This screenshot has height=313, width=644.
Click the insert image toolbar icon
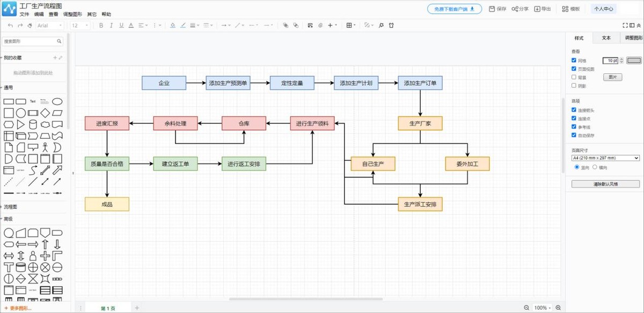[310, 25]
